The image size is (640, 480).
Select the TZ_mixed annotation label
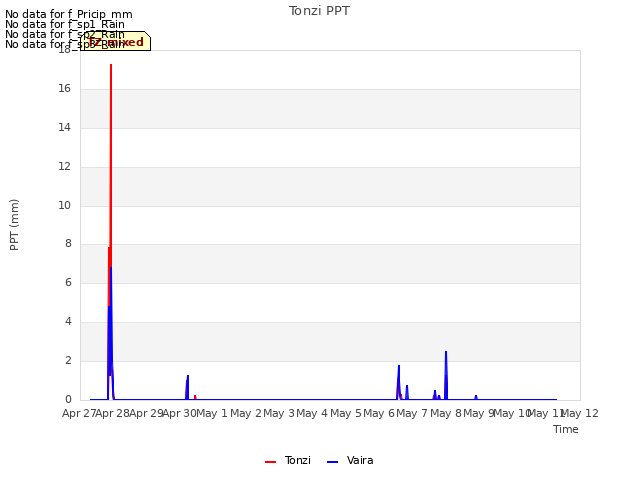(x=116, y=42)
